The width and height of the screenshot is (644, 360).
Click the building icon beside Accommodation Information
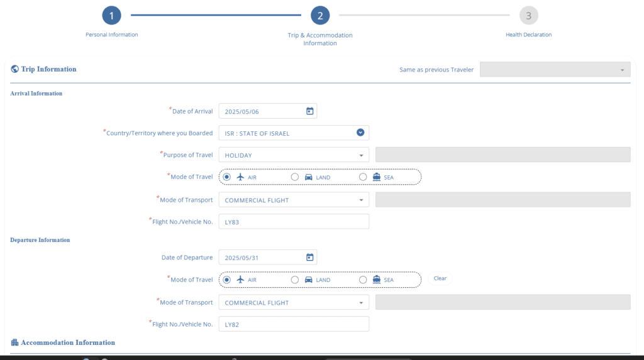[14, 342]
